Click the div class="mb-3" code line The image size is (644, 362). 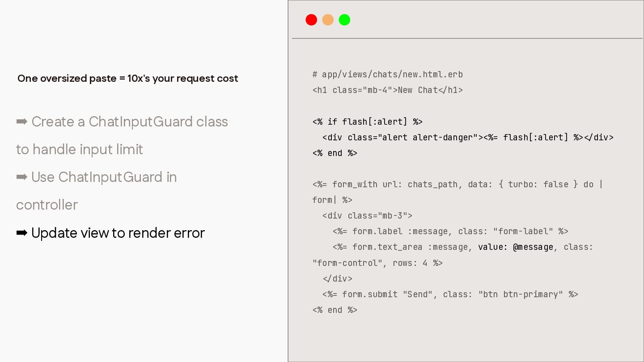click(368, 215)
